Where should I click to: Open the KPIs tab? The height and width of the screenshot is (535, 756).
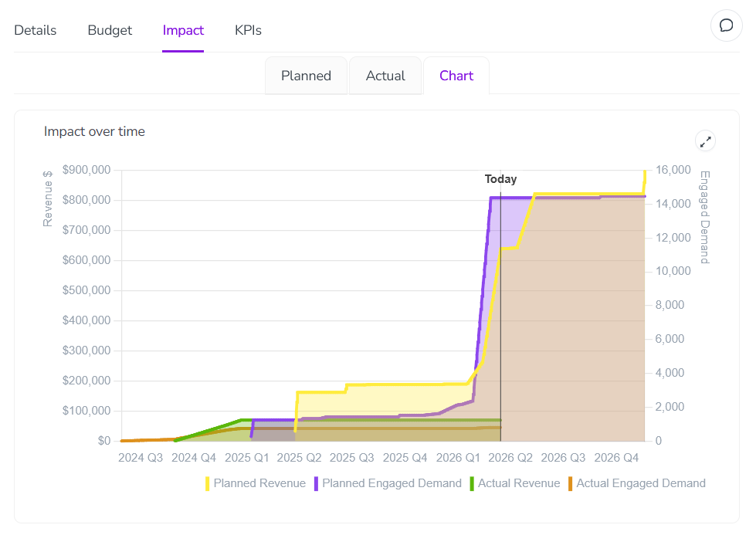click(x=248, y=30)
